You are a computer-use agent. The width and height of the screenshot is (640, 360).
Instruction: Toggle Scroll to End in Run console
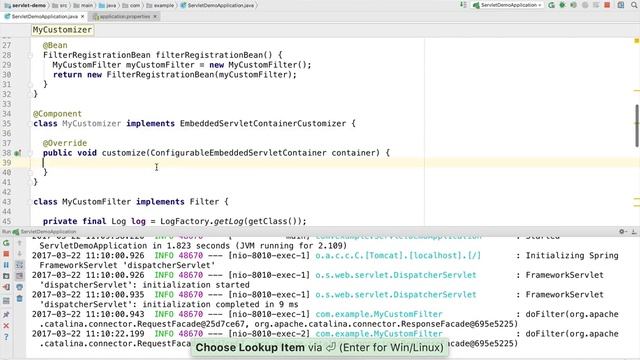pos(19,276)
